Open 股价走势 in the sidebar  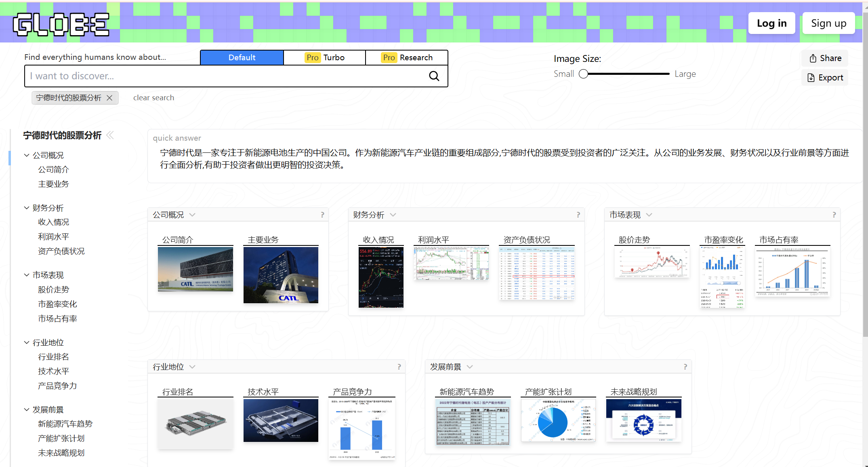[53, 289]
